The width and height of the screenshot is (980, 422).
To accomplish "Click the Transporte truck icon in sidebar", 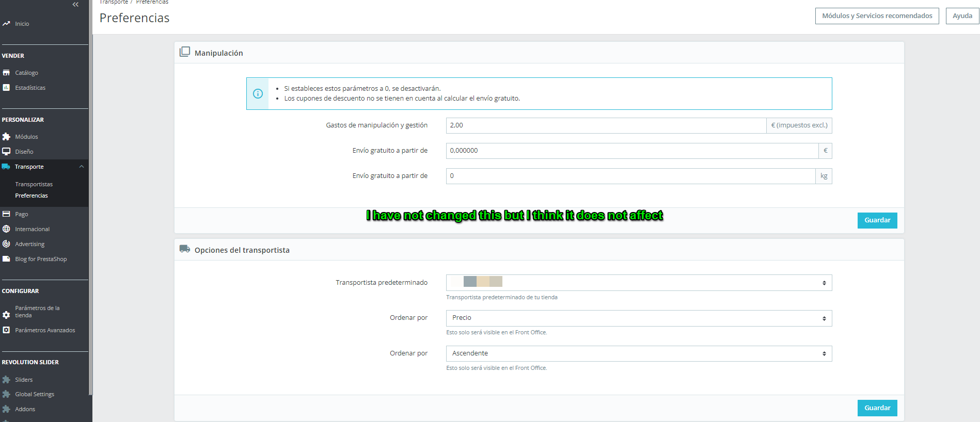I will click(6, 167).
